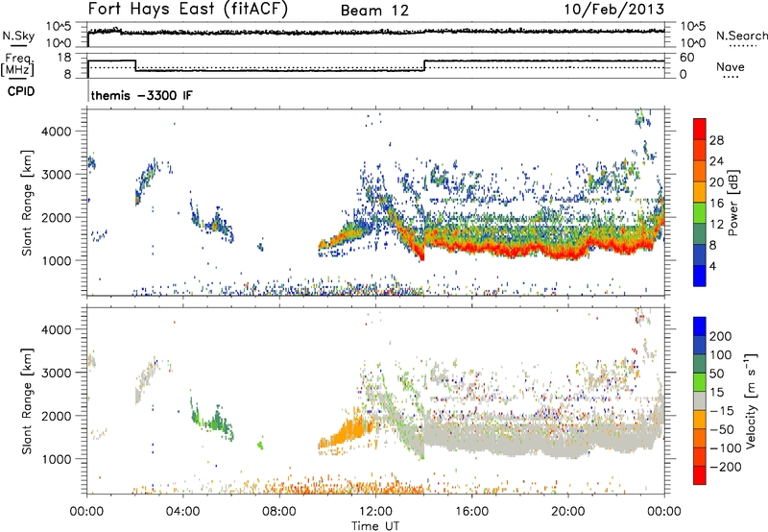
Task: Click the "200" velocity colorbar label
Action: (721, 336)
